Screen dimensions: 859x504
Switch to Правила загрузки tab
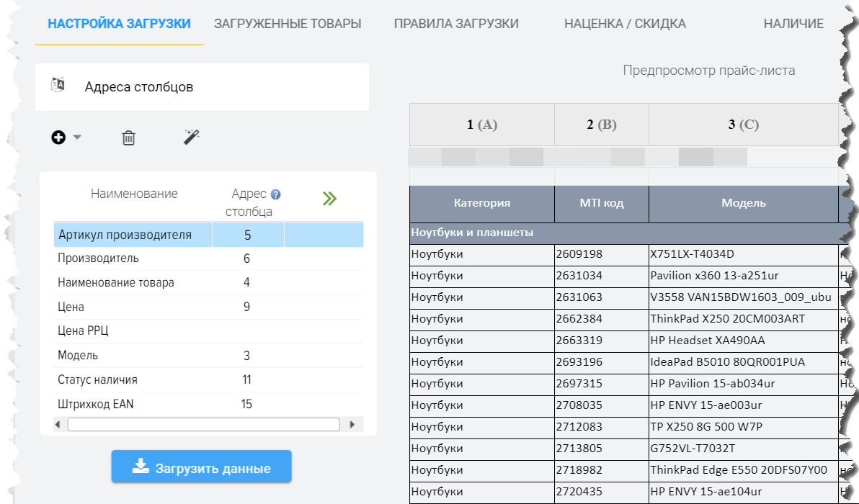(456, 24)
